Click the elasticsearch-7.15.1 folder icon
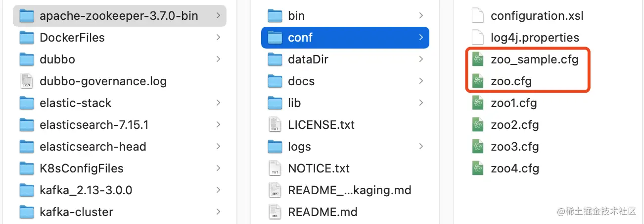This screenshot has height=224, width=644. (26, 125)
